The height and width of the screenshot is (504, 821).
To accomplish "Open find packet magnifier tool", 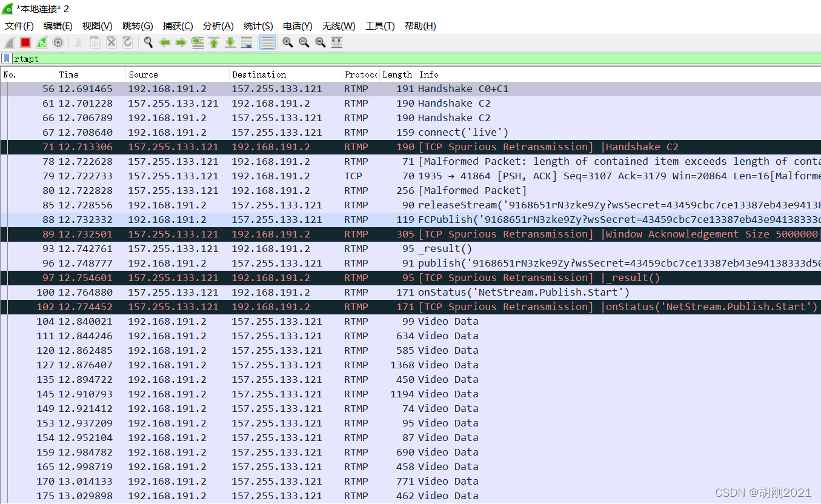I will [x=148, y=42].
